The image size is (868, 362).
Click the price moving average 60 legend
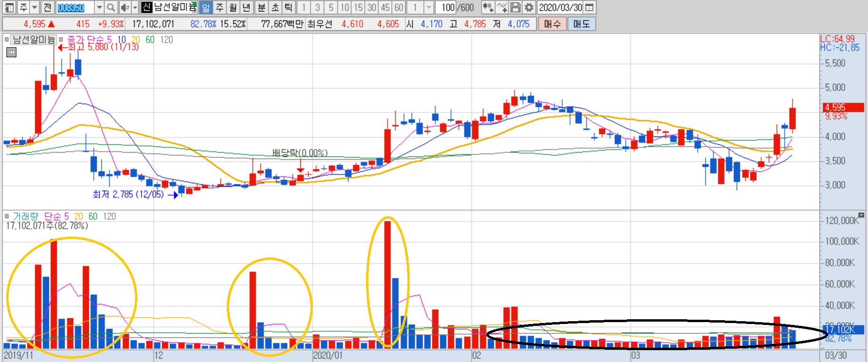tap(150, 39)
